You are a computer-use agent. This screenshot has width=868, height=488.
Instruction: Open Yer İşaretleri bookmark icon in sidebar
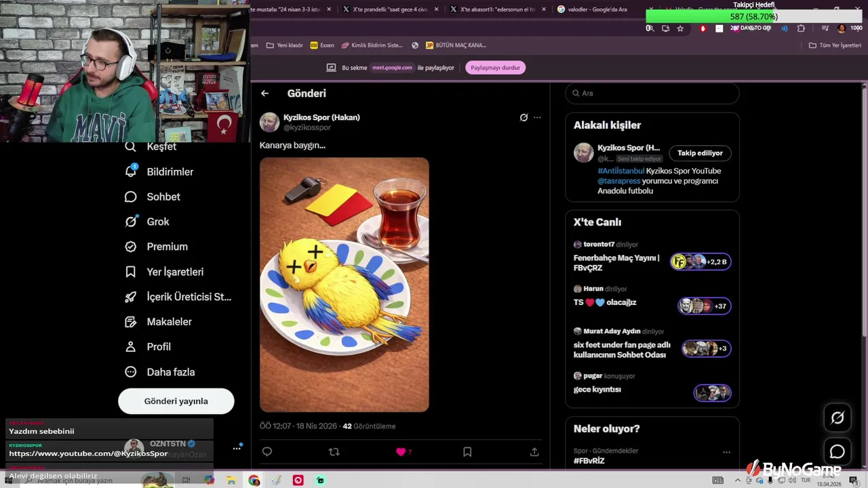point(131,272)
